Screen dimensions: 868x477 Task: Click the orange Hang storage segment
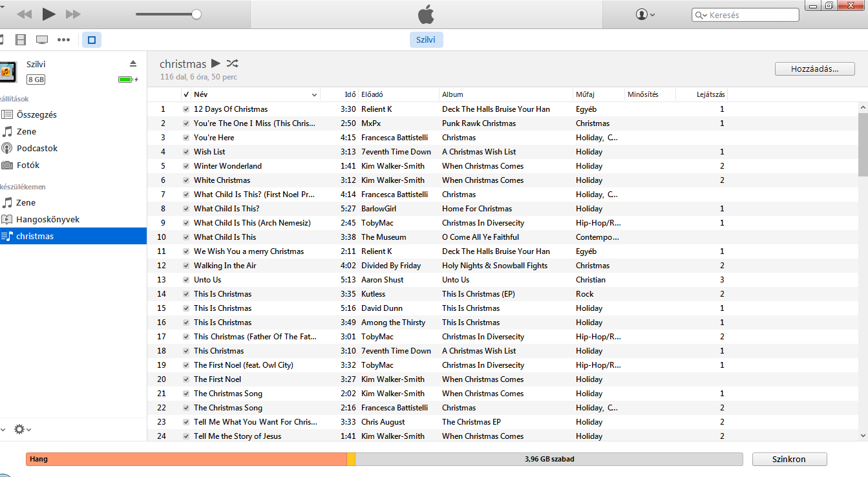186,459
